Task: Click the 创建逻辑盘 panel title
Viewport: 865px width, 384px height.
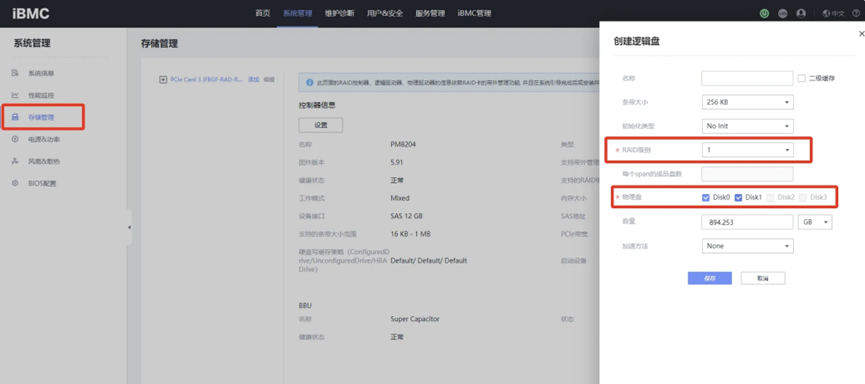Action: tap(637, 41)
